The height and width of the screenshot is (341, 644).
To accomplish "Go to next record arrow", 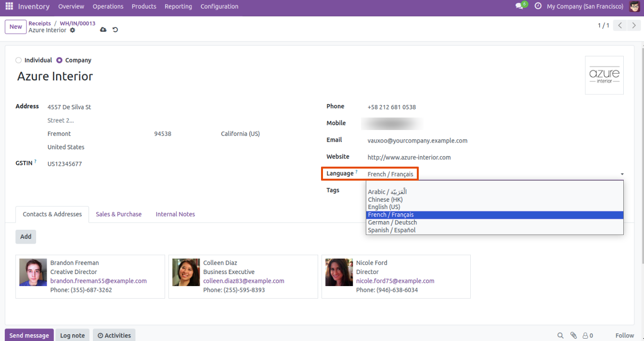I will click(634, 26).
